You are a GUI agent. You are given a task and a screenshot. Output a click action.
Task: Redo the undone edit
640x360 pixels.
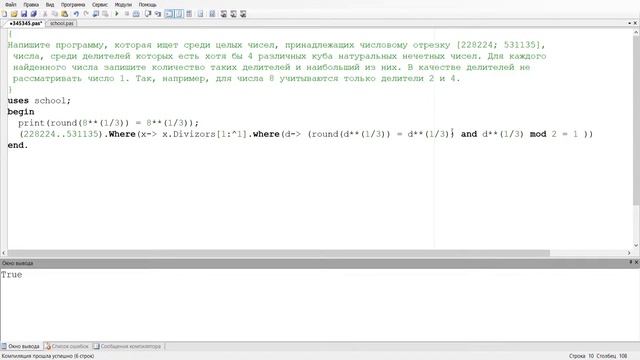click(x=86, y=14)
